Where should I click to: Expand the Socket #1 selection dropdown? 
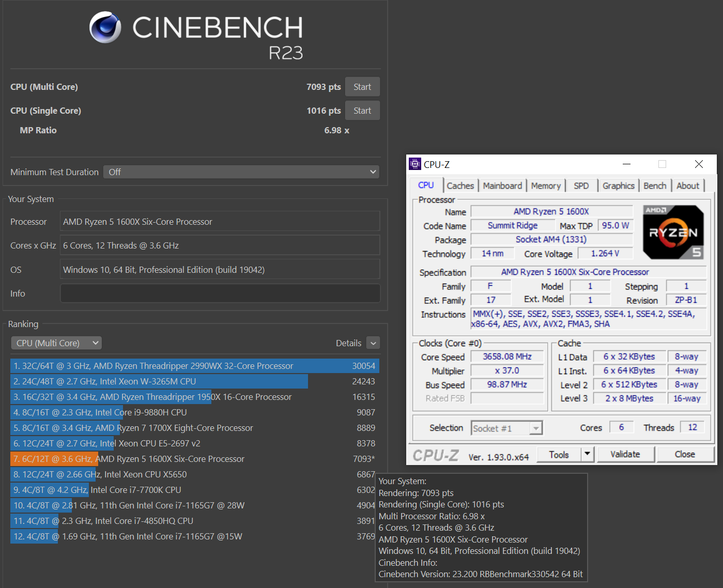point(536,428)
